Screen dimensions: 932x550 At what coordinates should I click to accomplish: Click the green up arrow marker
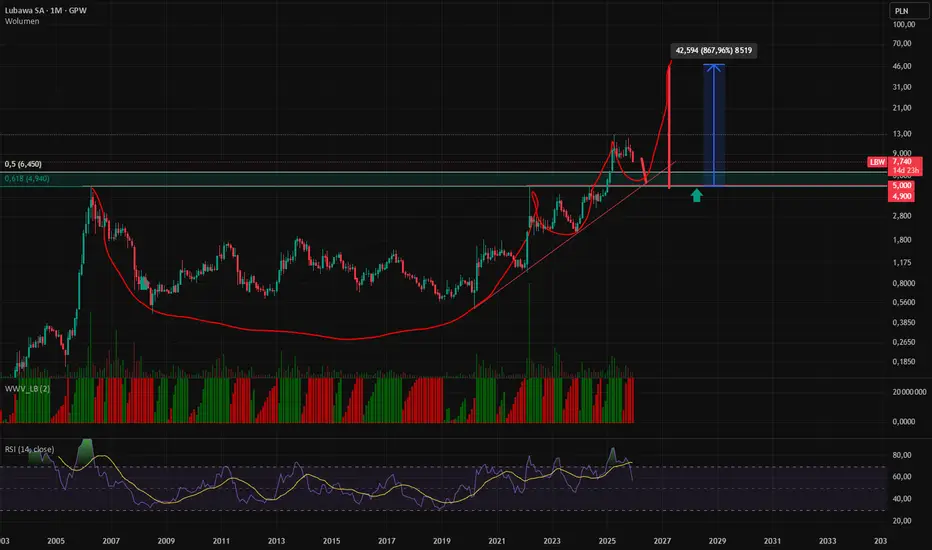coord(697,195)
